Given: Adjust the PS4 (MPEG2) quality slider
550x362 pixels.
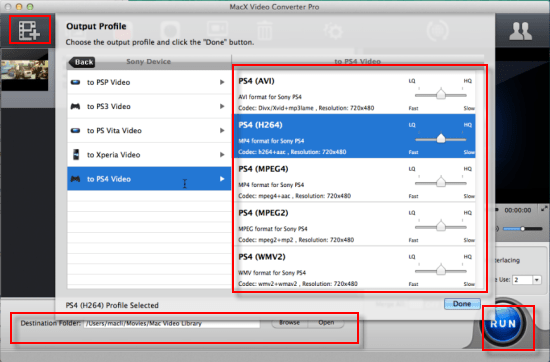Looking at the screenshot, I should (441, 227).
